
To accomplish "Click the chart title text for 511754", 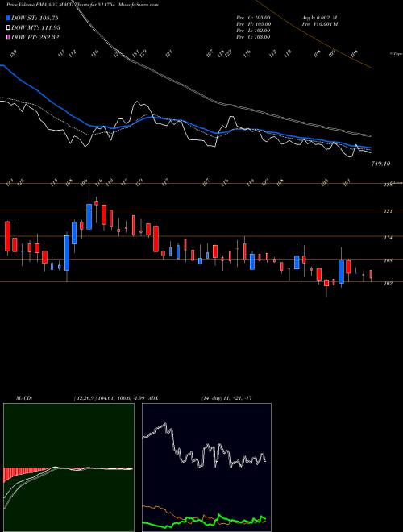I will [82, 5].
